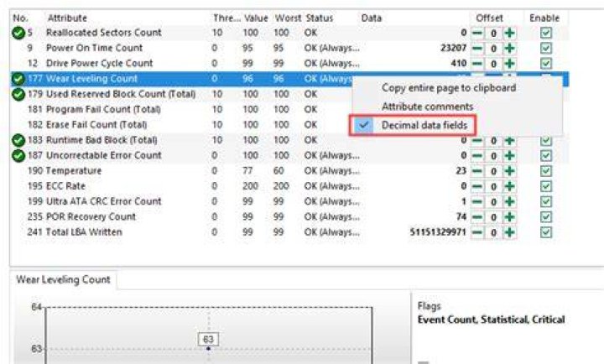
Task: Select the Used Reserved Block Count (Total) row
Action: pos(289,95)
